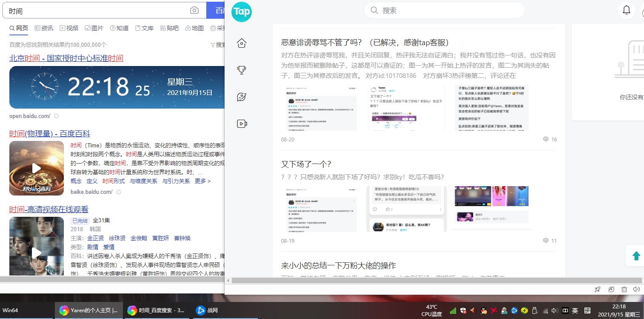Click the 时间形式 sublink under Baike result

[114, 181]
